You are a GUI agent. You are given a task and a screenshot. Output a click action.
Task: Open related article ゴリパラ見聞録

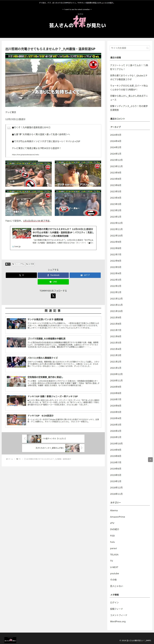click(53, 344)
